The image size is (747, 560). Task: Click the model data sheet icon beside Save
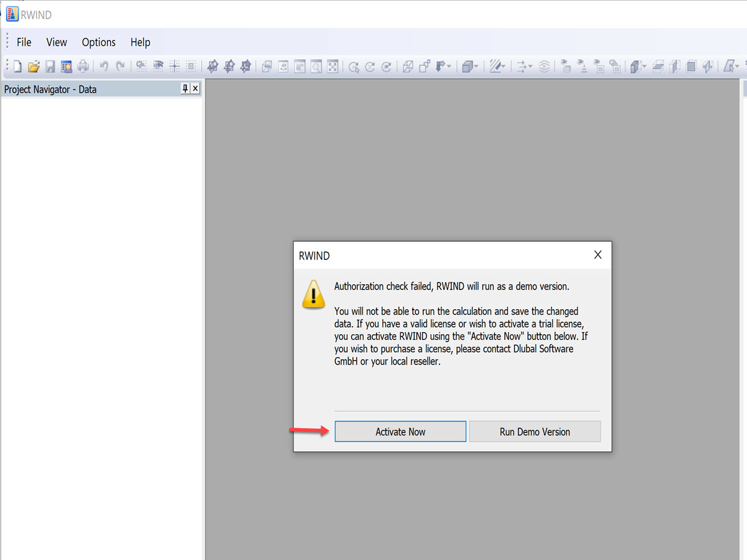pyautogui.click(x=67, y=67)
